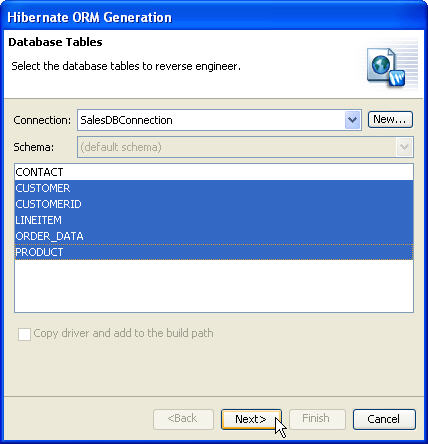The height and width of the screenshot is (444, 428).
Task: Click the wizard banner globe document icon
Action: point(387,68)
